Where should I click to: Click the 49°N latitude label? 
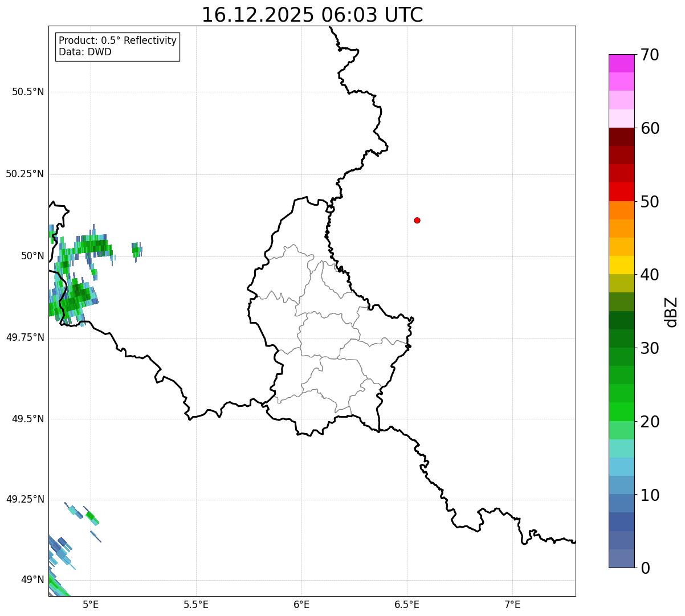coord(32,580)
